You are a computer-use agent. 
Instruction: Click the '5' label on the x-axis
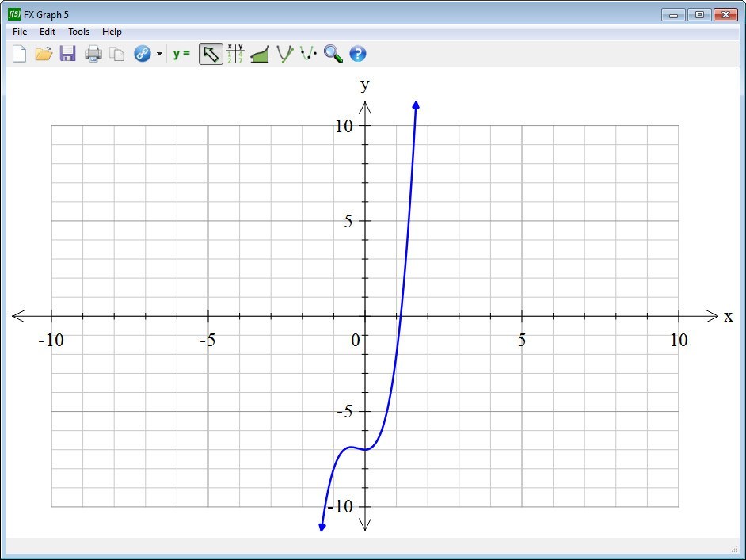coord(521,340)
